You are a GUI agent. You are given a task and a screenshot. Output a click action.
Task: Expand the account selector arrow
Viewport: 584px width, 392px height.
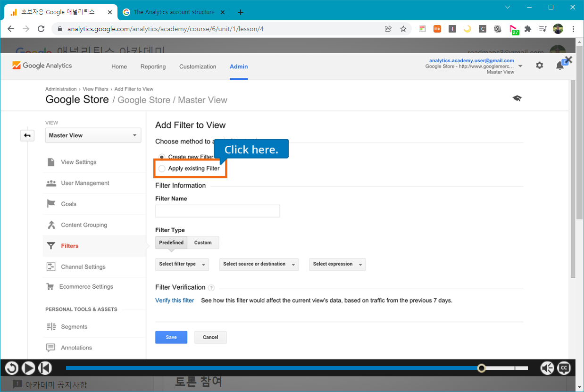point(520,66)
